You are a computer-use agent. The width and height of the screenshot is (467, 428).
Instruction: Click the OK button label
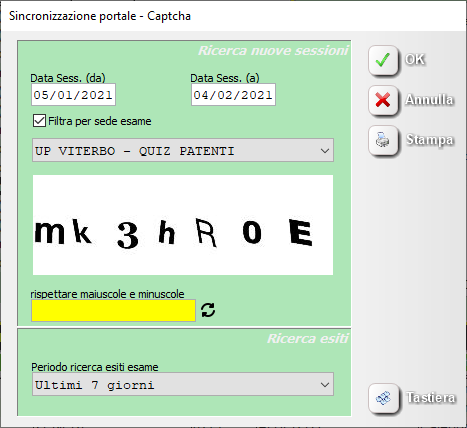tap(415, 59)
